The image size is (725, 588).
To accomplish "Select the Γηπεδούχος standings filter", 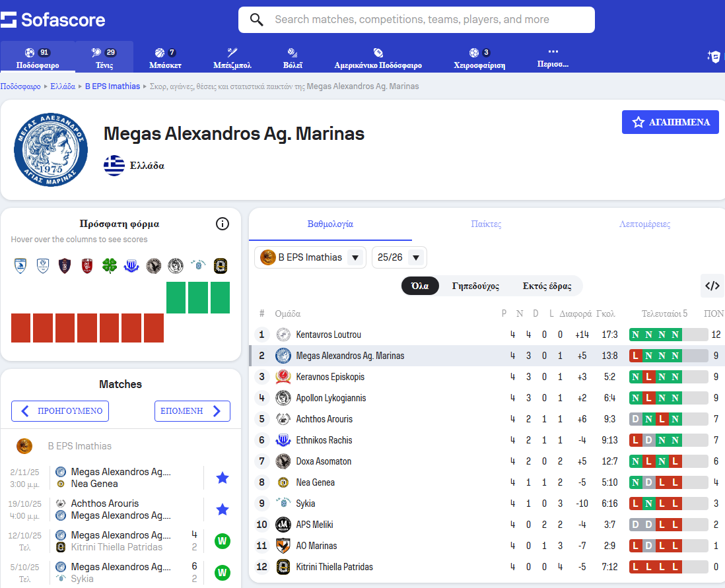I will pos(475,286).
